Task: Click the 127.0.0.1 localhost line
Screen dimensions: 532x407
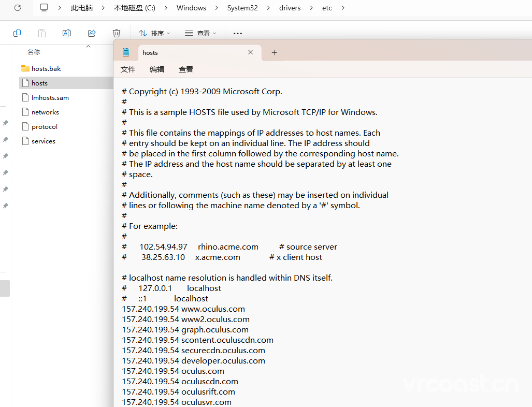Action: pyautogui.click(x=171, y=288)
